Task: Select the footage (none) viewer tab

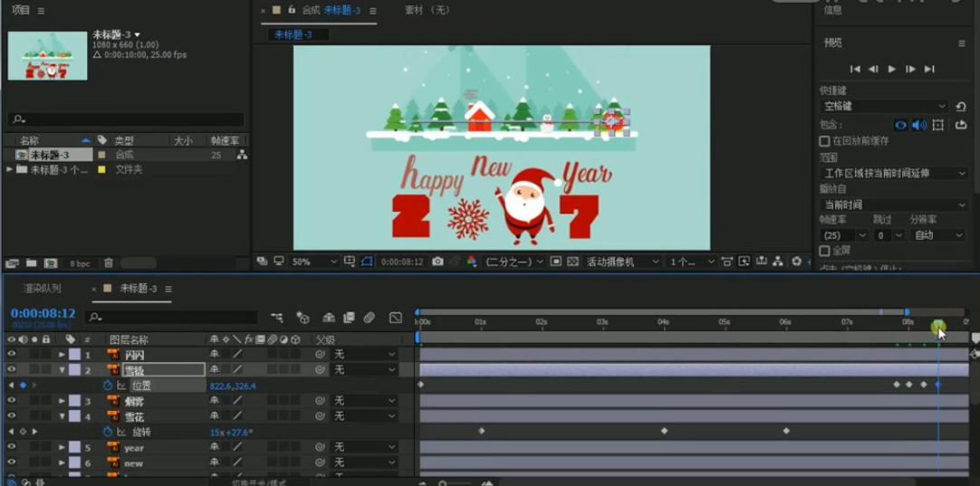Action: (x=427, y=10)
